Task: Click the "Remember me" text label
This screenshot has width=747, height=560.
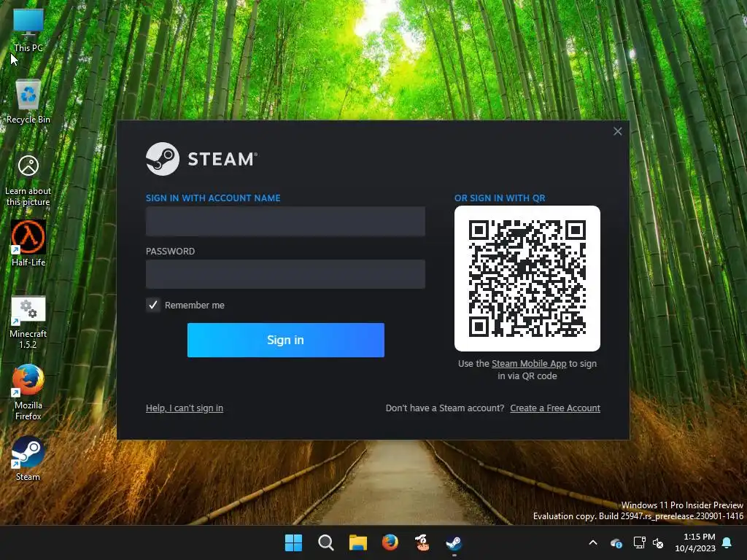Action: pos(194,306)
